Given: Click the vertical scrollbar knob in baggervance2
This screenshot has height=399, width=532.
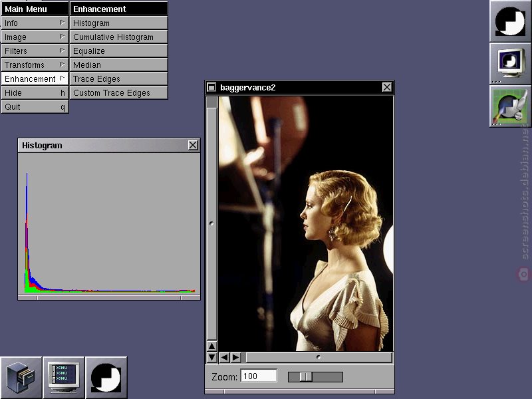Looking at the screenshot, I should coord(211,223).
